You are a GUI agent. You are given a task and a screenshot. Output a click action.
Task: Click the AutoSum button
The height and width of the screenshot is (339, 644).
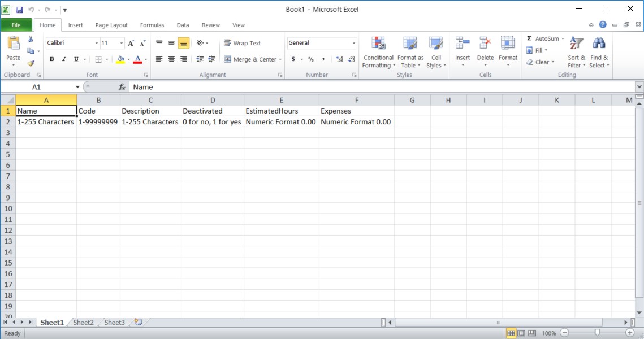(543, 38)
